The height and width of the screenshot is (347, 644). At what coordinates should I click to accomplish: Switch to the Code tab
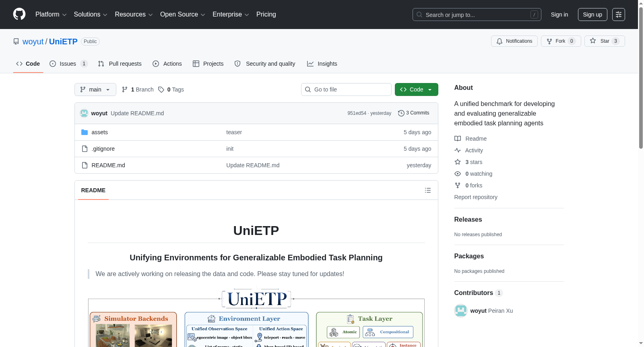tap(28, 64)
